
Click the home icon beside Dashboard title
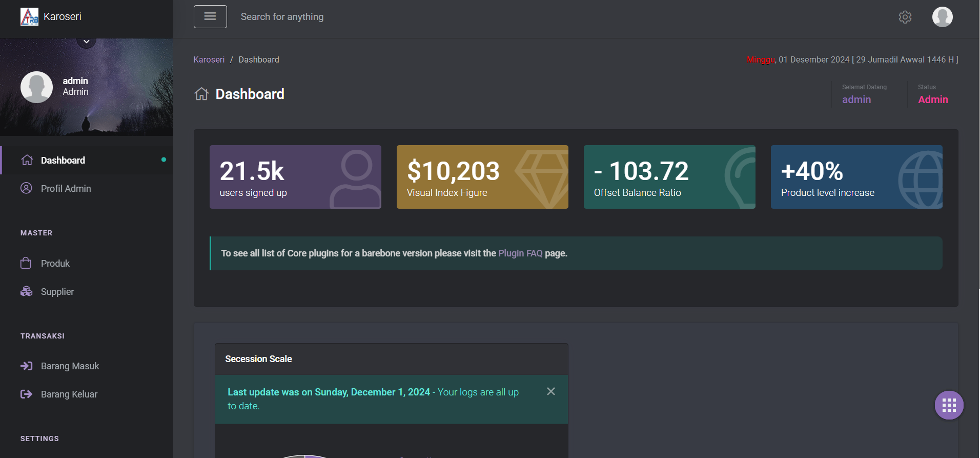(201, 94)
